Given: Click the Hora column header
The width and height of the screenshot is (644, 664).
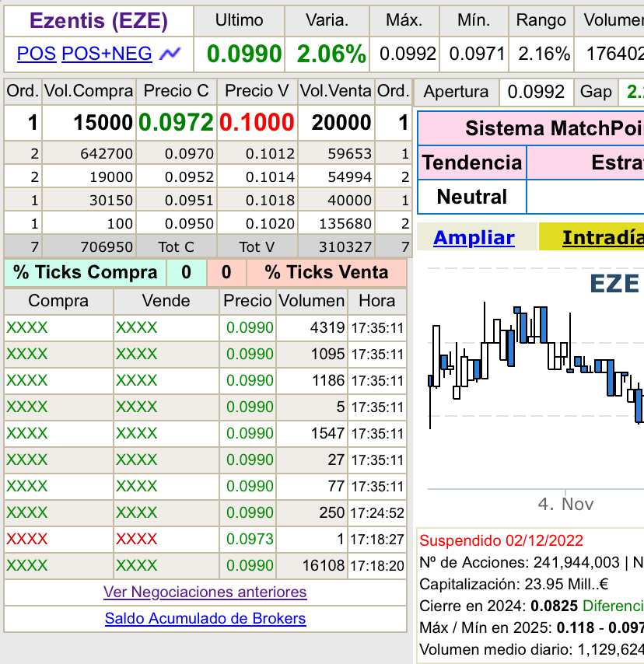Looking at the screenshot, I should [x=376, y=301].
